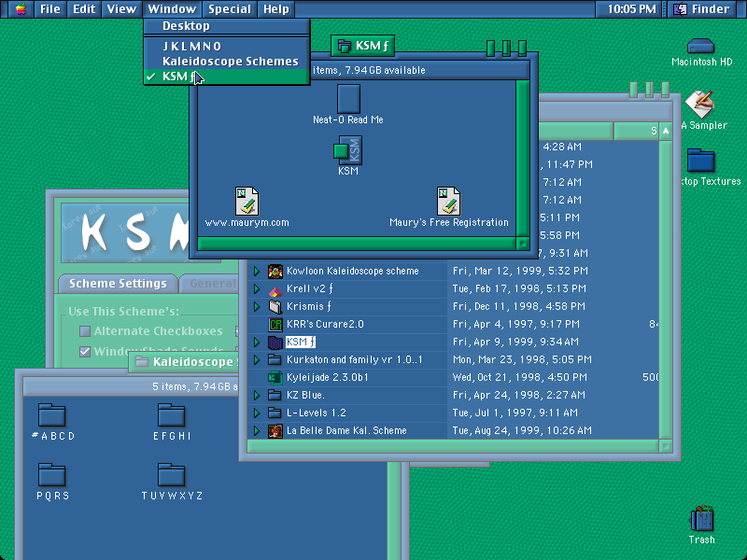Click the menu bar clock showing 10:05 PM
Viewport: 747px width, 560px height.
pos(631,9)
